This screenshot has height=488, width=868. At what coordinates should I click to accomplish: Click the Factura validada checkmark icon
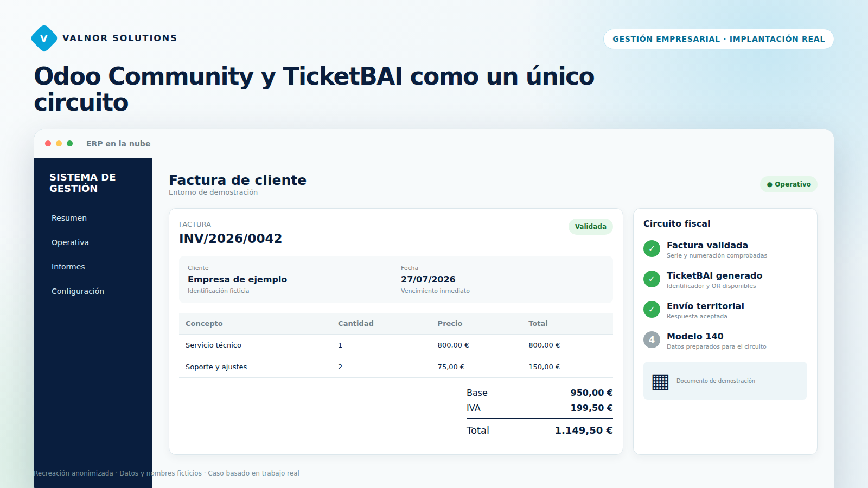click(652, 248)
